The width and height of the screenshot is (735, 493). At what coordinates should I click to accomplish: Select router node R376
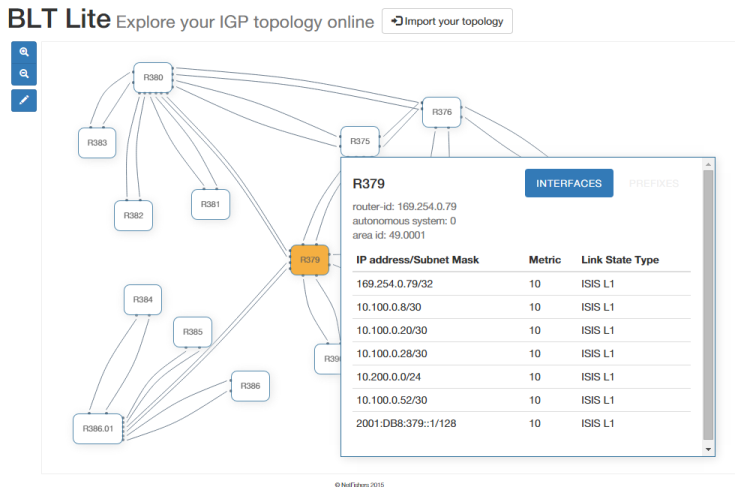coord(442,112)
